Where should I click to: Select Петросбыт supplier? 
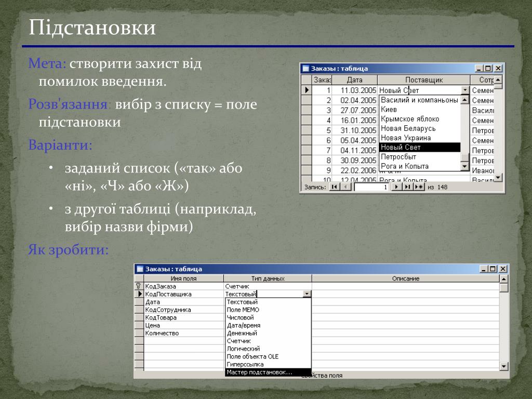pyautogui.click(x=420, y=157)
